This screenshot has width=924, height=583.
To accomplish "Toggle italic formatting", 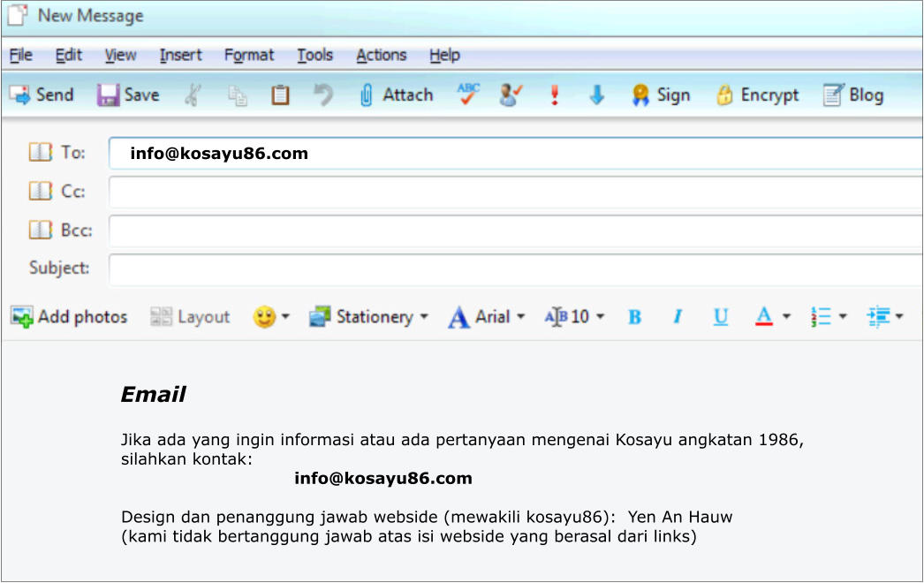I will [678, 317].
